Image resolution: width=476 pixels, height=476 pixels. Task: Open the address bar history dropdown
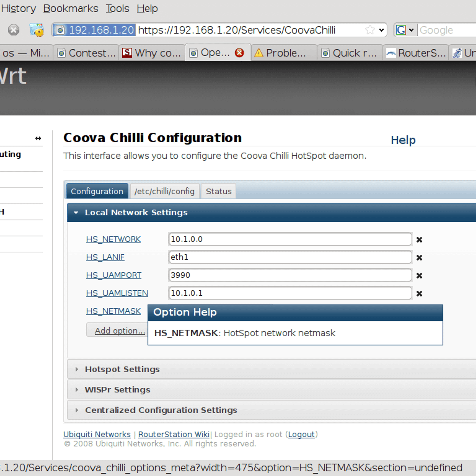(381, 30)
